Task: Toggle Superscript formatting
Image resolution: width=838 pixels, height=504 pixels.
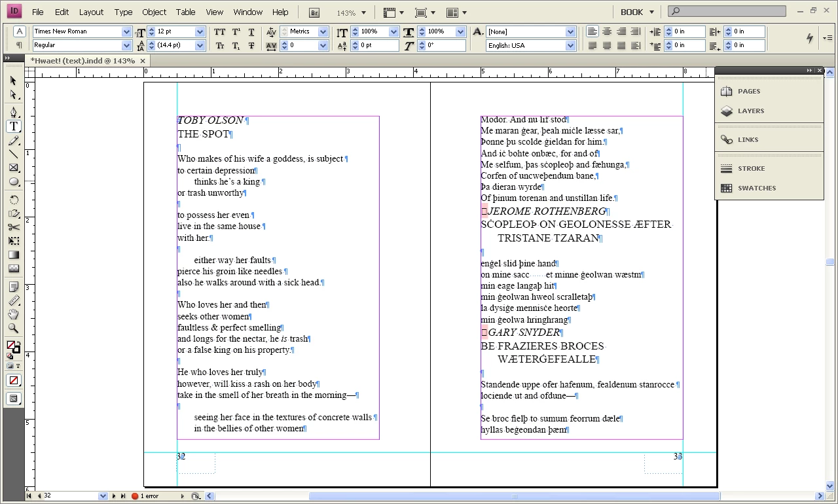Action: [236, 31]
